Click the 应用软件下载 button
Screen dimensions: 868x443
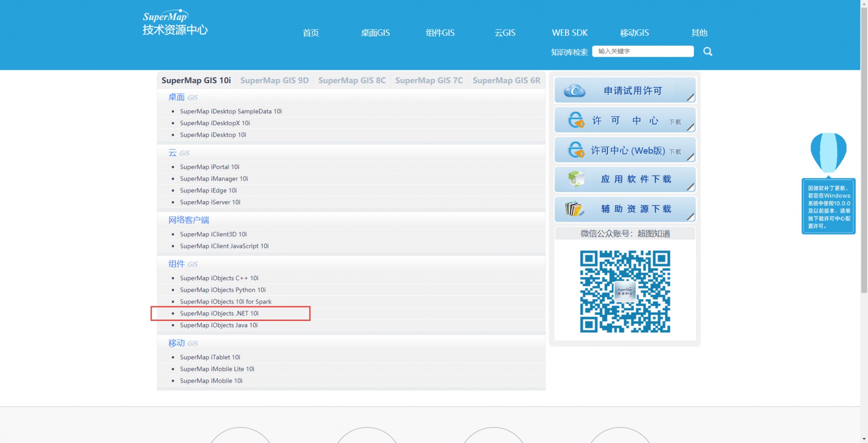(x=625, y=179)
